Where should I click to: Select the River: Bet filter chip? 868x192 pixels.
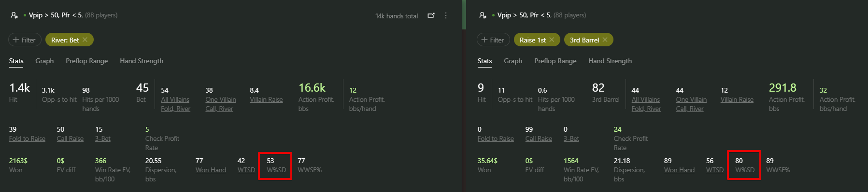pyautogui.click(x=65, y=40)
